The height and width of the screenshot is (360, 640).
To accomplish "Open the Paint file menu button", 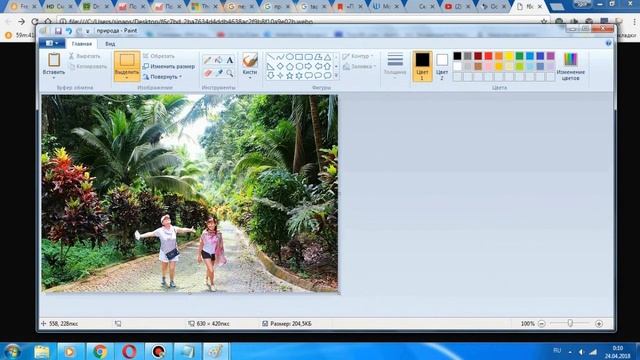I will (x=52, y=43).
